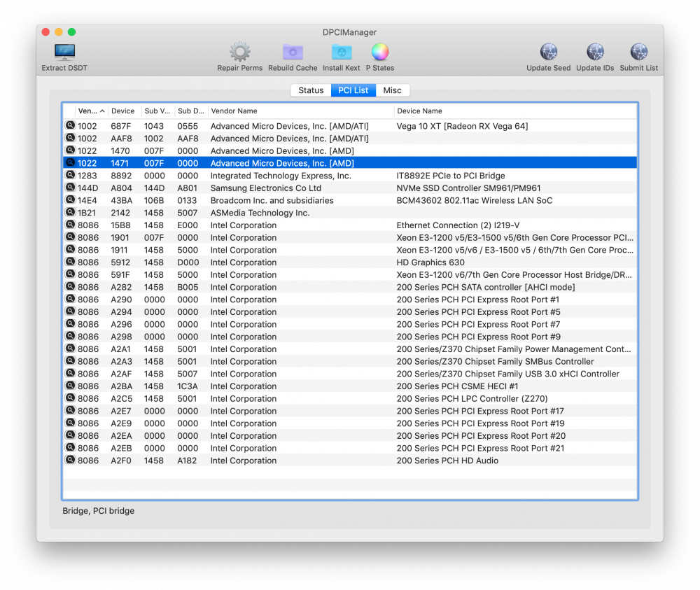This screenshot has width=700, height=590.
Task: Click the Submit List globe icon
Action: 638,52
